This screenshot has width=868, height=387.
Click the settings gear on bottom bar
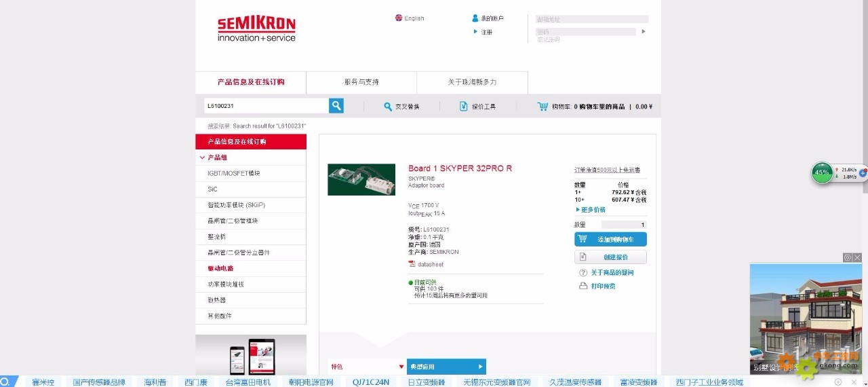point(838,382)
